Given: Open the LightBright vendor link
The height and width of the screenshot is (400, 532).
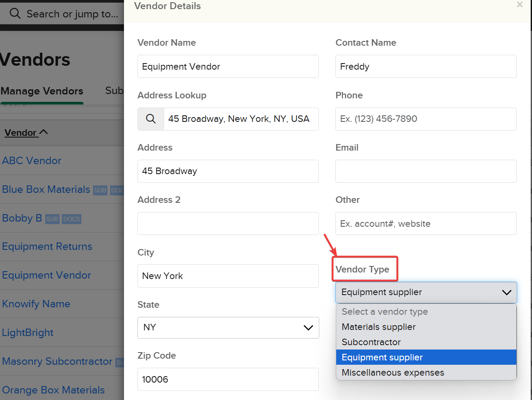Looking at the screenshot, I should [x=28, y=333].
